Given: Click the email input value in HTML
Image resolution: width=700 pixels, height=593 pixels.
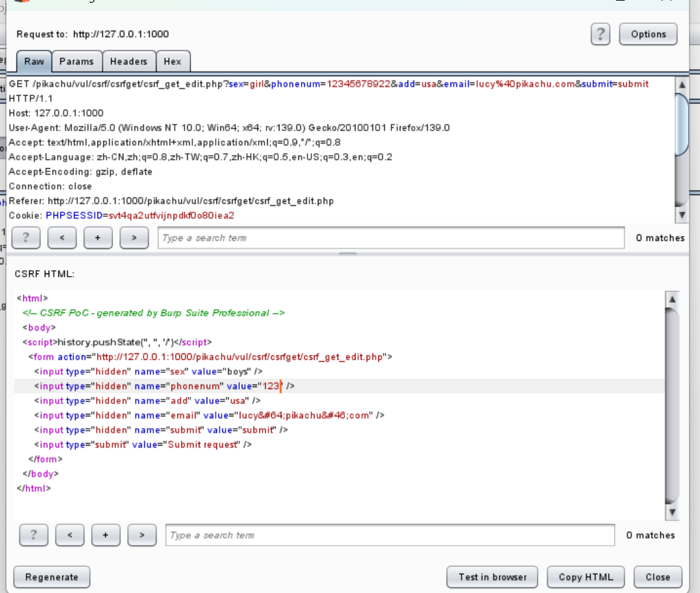Looking at the screenshot, I should (x=304, y=416).
